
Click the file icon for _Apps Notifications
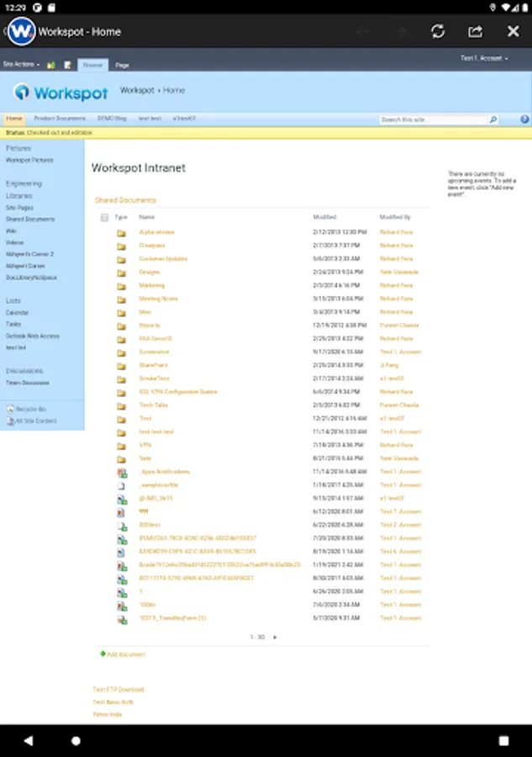(122, 472)
